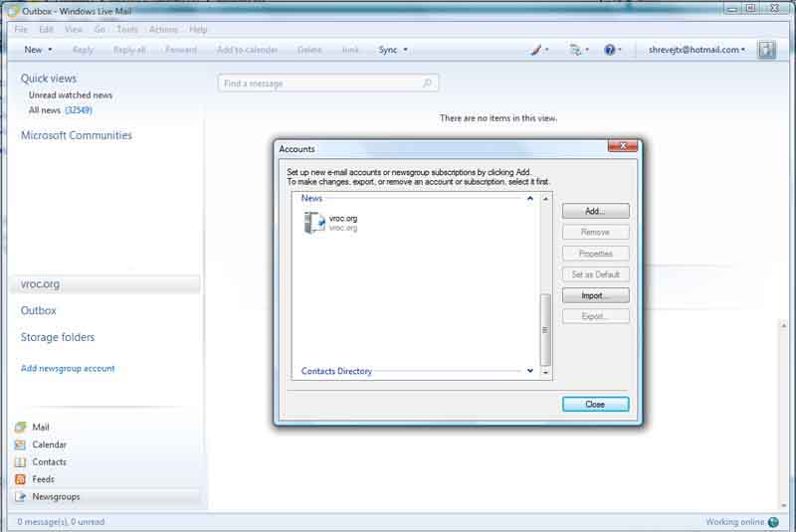Screen dimensions: 796x532
Task: Click Add to calendar in toolbar
Action: 247,50
